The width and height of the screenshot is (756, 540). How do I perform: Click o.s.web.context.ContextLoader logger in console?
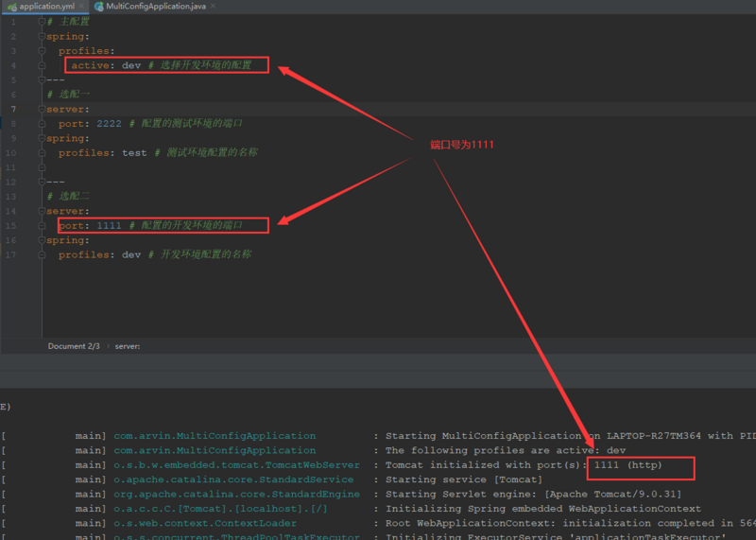tap(205, 523)
